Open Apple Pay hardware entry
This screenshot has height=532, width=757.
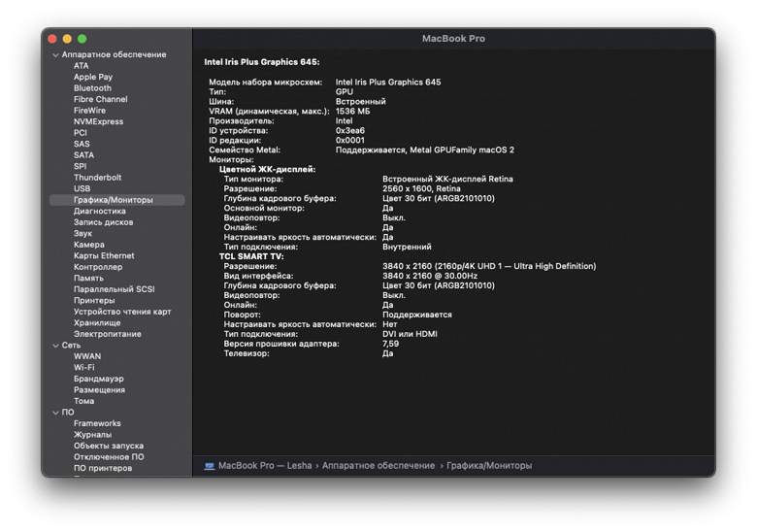click(x=93, y=77)
